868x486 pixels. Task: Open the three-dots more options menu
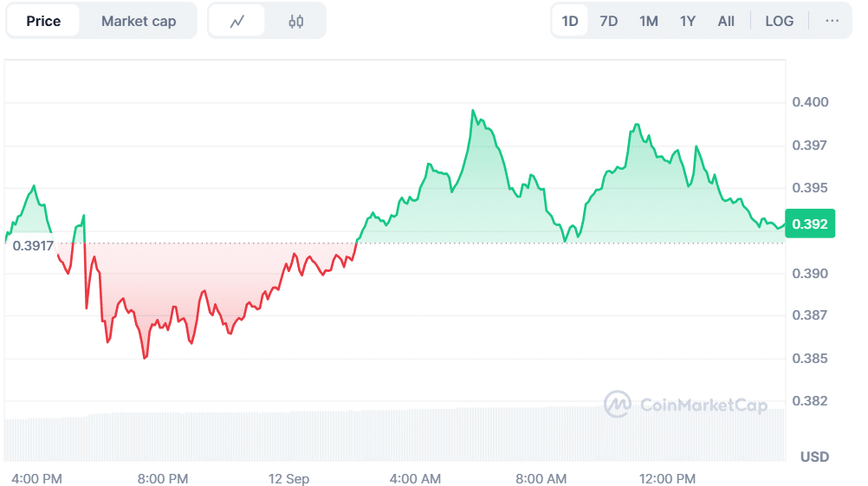pos(832,21)
